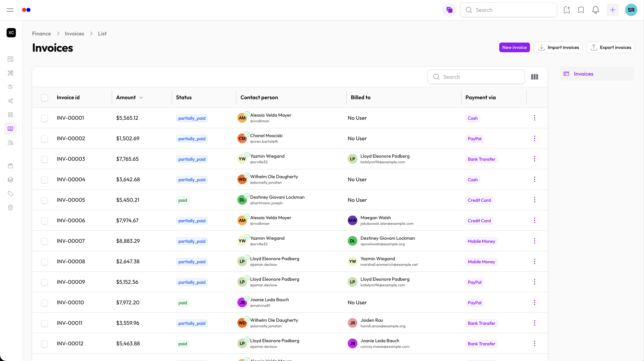Open row actions for INV-00001
Image resolution: width=644 pixels, height=361 pixels.
(x=534, y=118)
